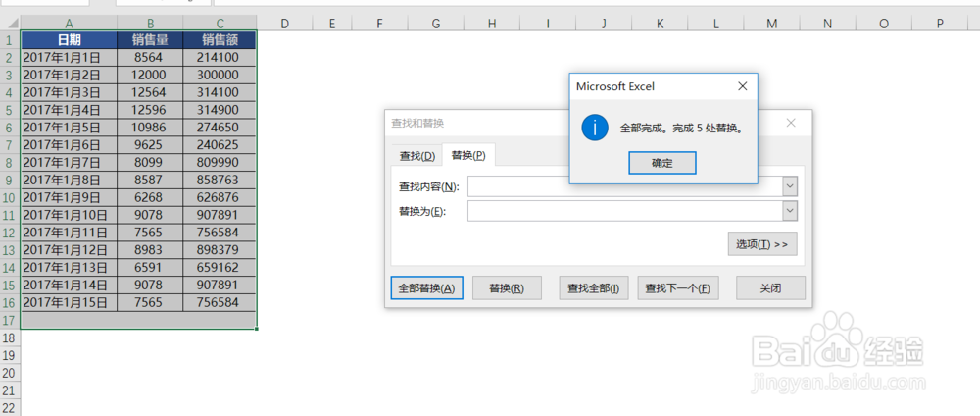Viewport: 980px width, 416px height.
Task: Select row 17 header
Action: click(x=10, y=320)
